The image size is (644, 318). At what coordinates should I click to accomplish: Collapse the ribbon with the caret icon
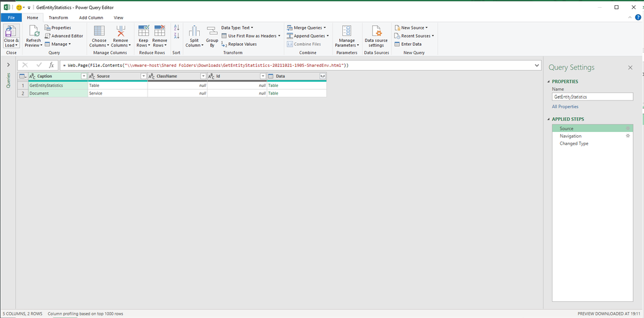[x=630, y=17]
